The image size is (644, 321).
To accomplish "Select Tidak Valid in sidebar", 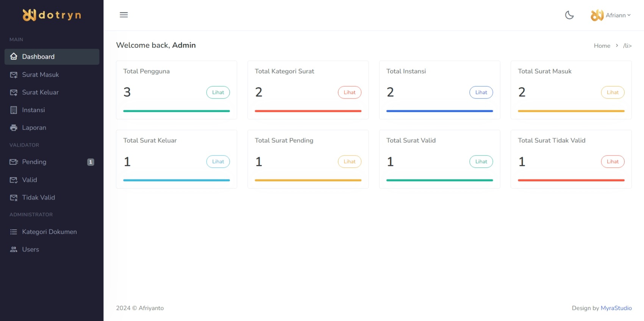I will pos(38,198).
